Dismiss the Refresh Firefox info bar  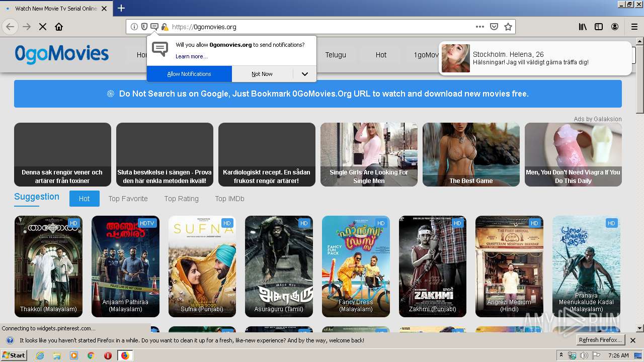[633, 340]
